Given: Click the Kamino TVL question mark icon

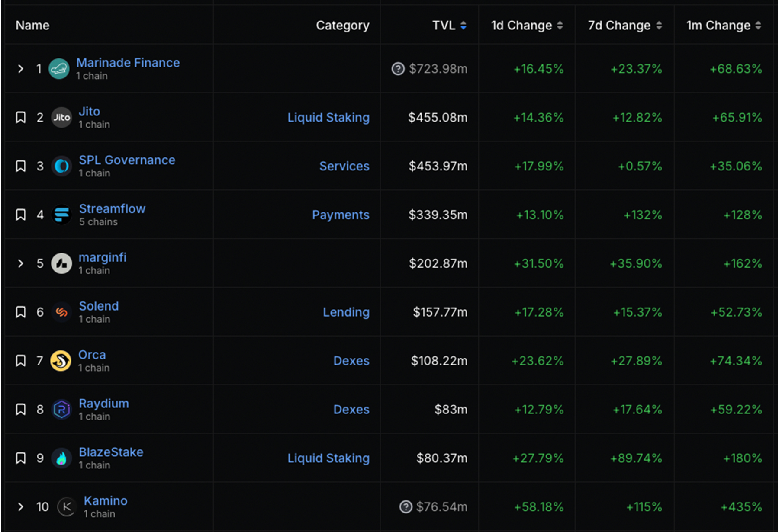Looking at the screenshot, I should point(406,507).
